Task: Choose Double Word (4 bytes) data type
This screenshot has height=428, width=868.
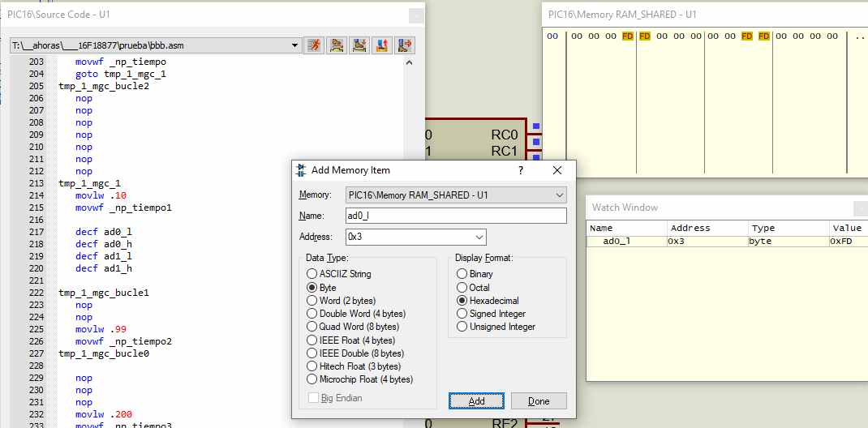Action: click(x=356, y=314)
